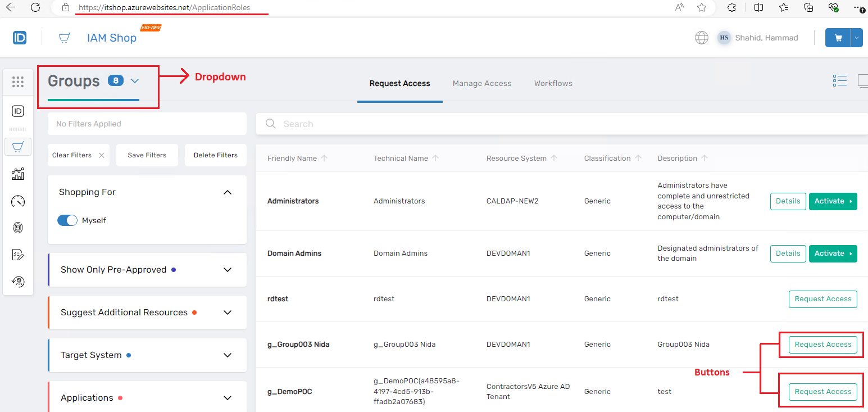This screenshot has width=868, height=412.
Task: Click the No Filters Applied field
Action: (147, 124)
